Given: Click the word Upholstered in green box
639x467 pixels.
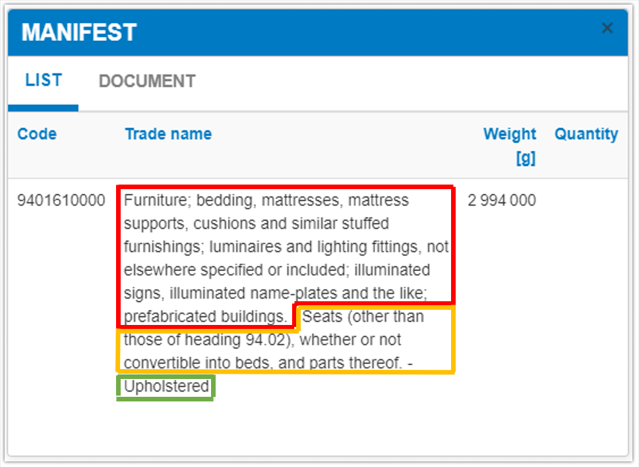Looking at the screenshot, I should pos(166,386).
